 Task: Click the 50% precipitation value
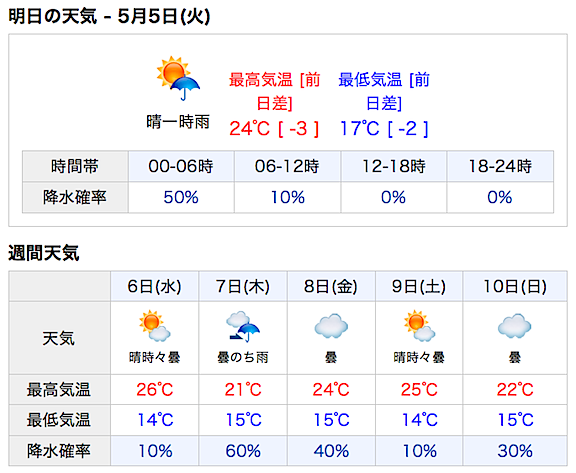click(x=181, y=198)
